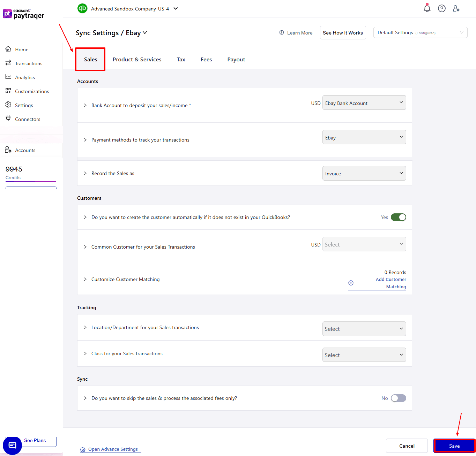Click Open Advance Settings link
Image resolution: width=476 pixels, height=456 pixels.
coord(113,449)
